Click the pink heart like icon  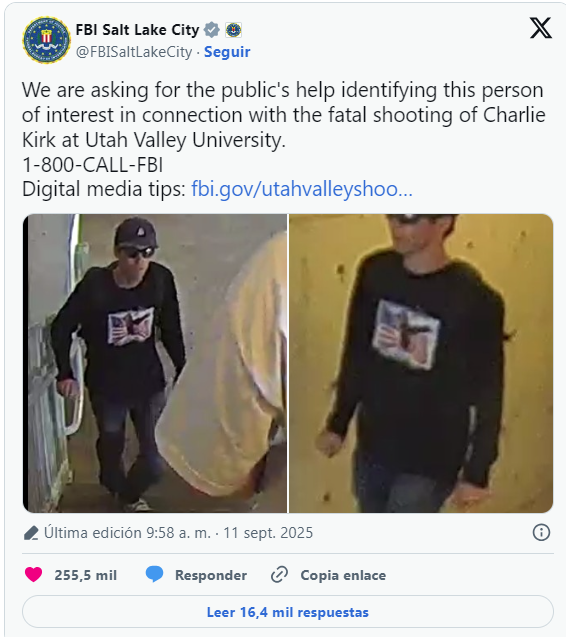point(33,574)
